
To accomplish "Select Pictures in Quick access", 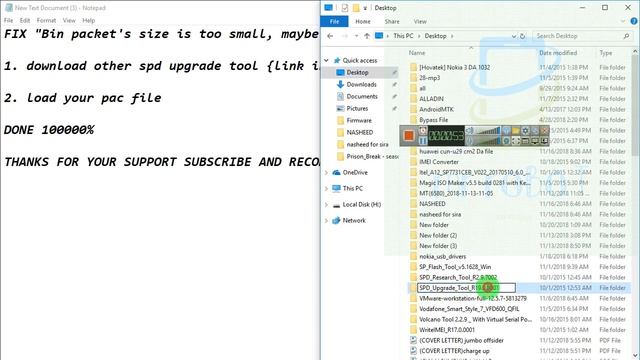I will tap(357, 109).
